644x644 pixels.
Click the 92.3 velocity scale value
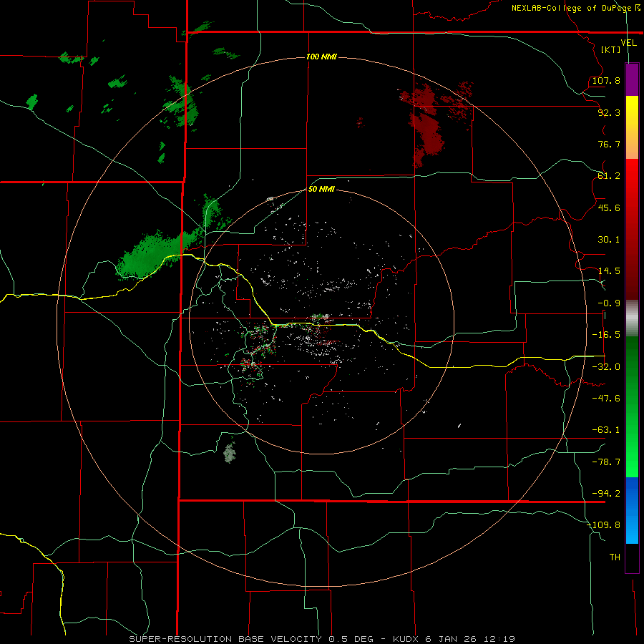(609, 112)
